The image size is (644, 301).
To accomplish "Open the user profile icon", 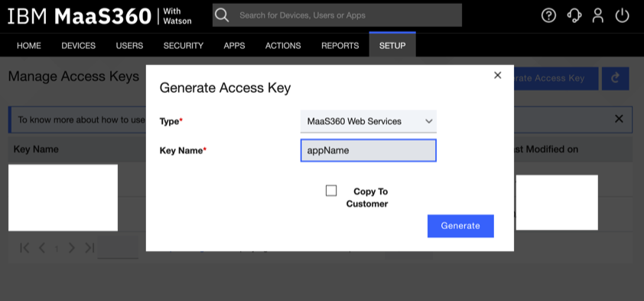I will pos(598,15).
